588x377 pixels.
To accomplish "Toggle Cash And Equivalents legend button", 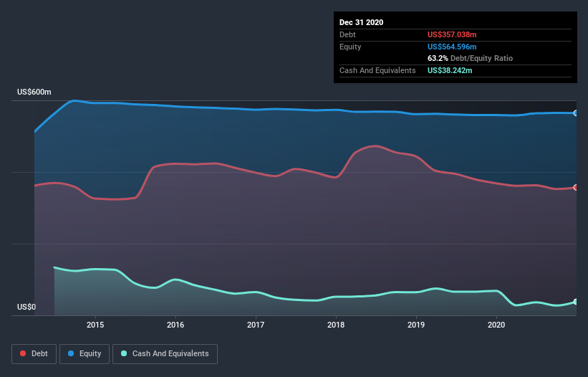I will click(x=165, y=354).
